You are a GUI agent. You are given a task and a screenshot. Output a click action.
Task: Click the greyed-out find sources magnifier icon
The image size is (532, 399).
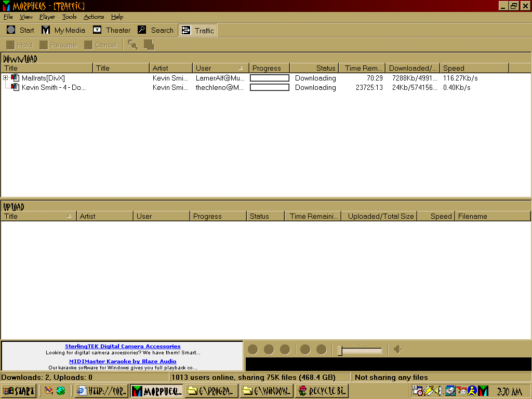pyautogui.click(x=132, y=45)
